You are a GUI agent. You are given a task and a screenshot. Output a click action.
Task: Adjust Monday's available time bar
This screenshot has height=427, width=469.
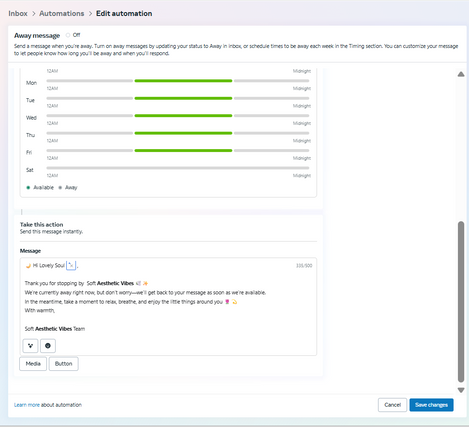tap(183, 81)
